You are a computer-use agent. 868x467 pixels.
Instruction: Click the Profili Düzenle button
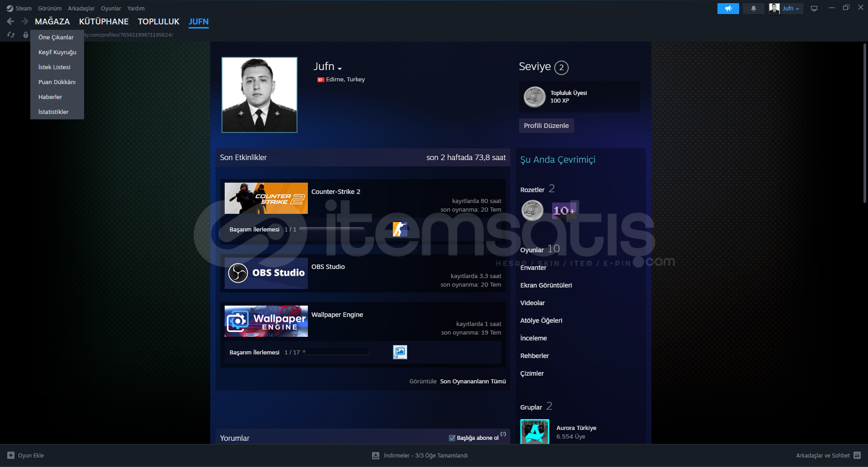(x=546, y=126)
